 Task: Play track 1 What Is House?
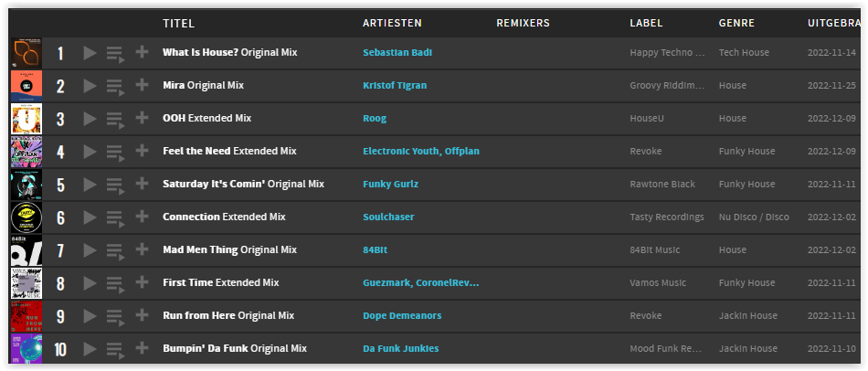(x=90, y=53)
